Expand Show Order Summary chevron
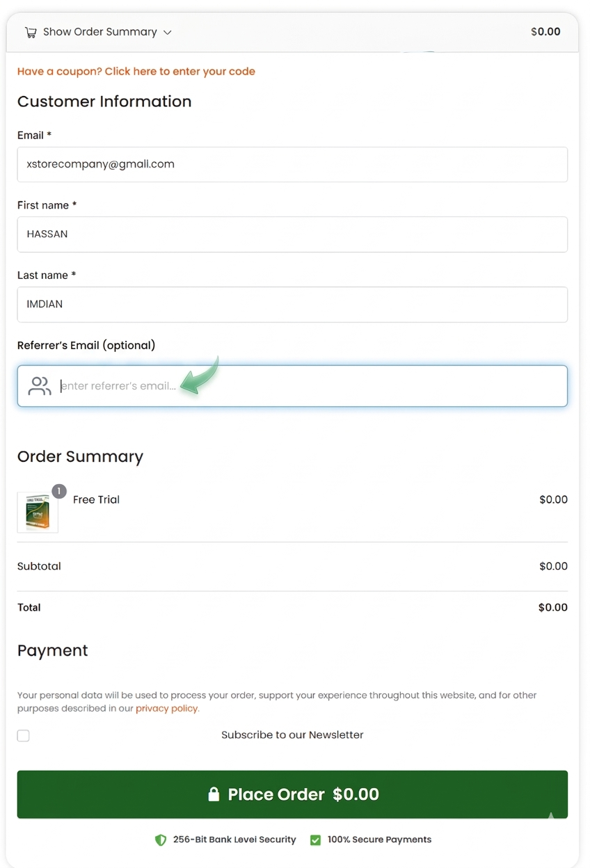 coord(167,32)
